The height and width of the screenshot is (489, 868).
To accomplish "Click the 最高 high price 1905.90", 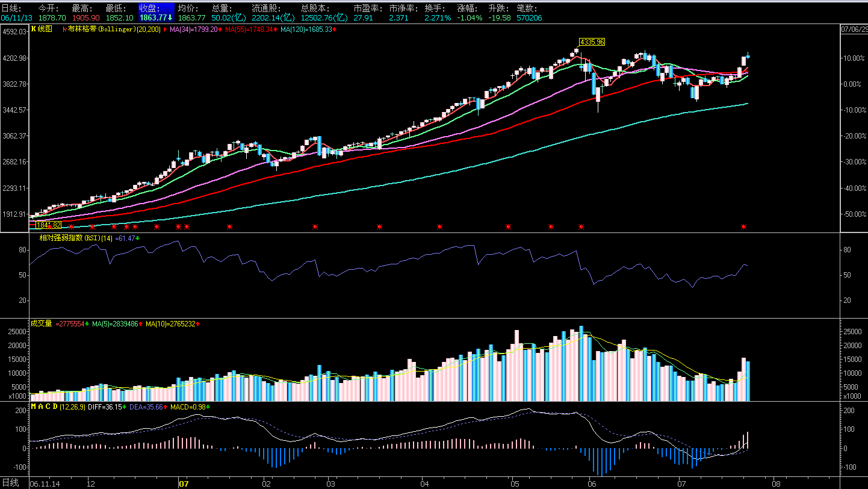I will click(x=86, y=18).
